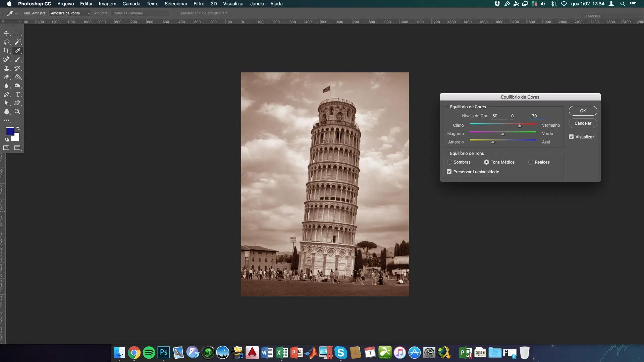The image size is (644, 362).
Task: Select the Horizontal Type tool
Action: 18,94
